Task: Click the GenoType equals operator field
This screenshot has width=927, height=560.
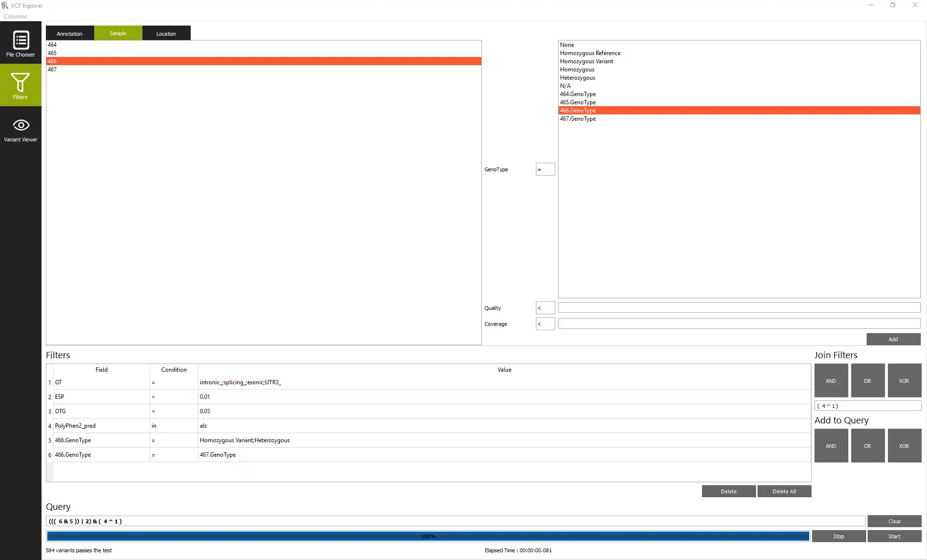Action: tap(545, 169)
